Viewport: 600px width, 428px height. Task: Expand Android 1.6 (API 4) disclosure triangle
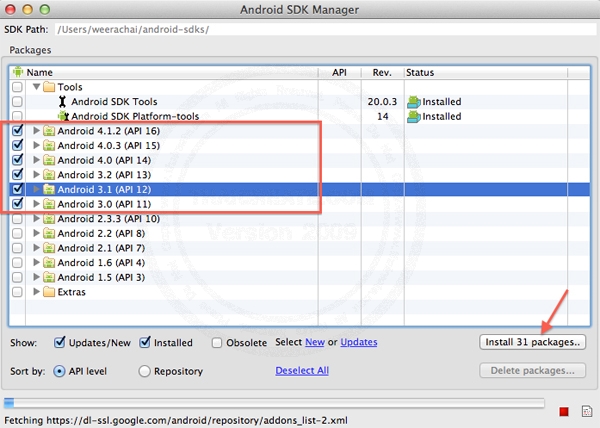[x=36, y=263]
